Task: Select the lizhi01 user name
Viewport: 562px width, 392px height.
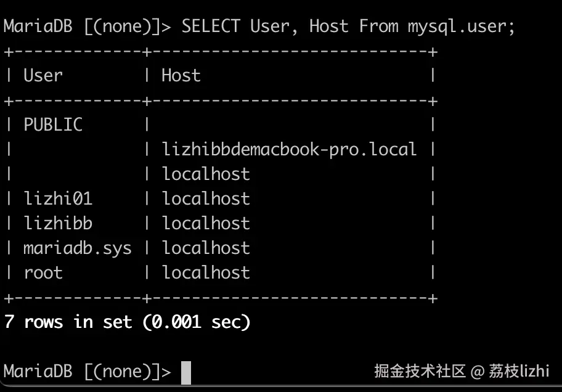Action: (58, 198)
